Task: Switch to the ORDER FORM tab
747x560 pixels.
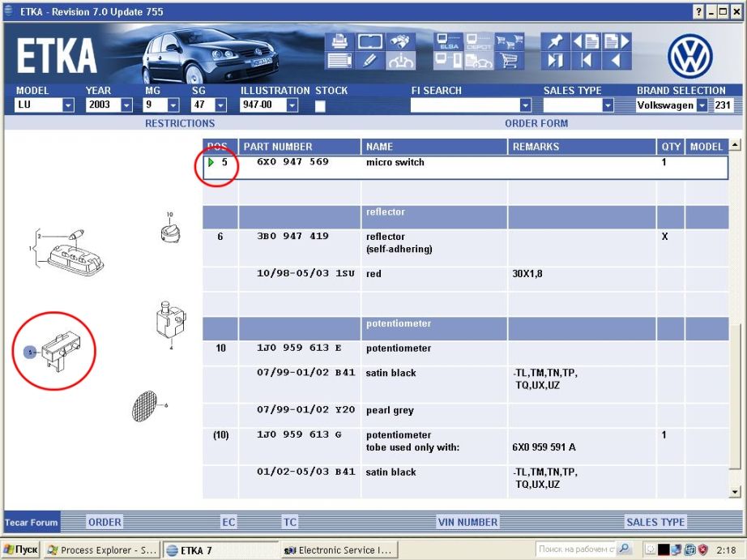Action: coord(536,123)
